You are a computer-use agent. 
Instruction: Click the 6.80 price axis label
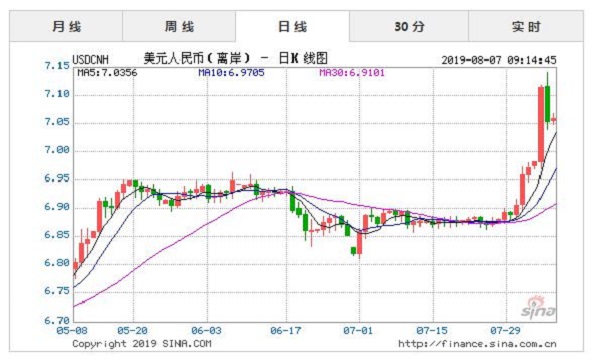coord(57,263)
